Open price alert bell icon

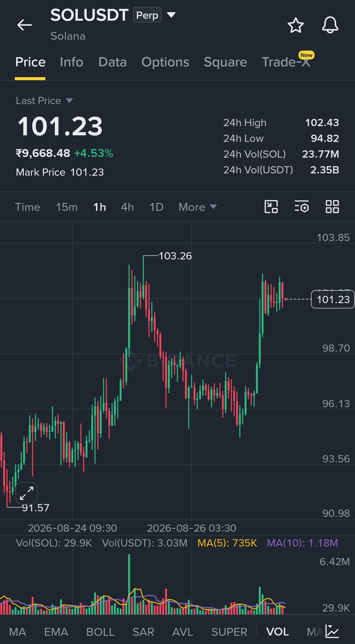point(330,25)
